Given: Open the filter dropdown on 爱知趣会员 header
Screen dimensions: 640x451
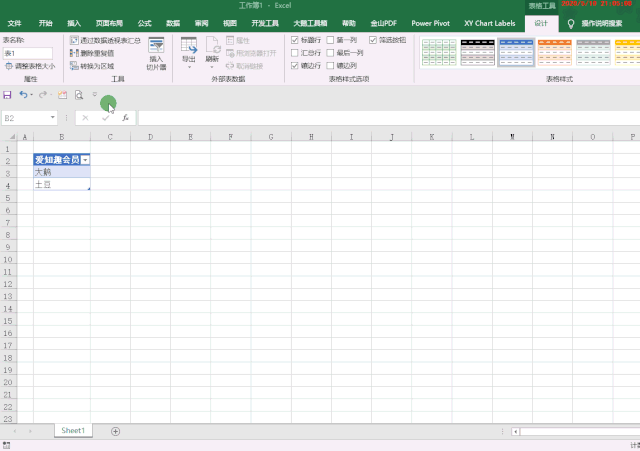Looking at the screenshot, I should coord(85,160).
